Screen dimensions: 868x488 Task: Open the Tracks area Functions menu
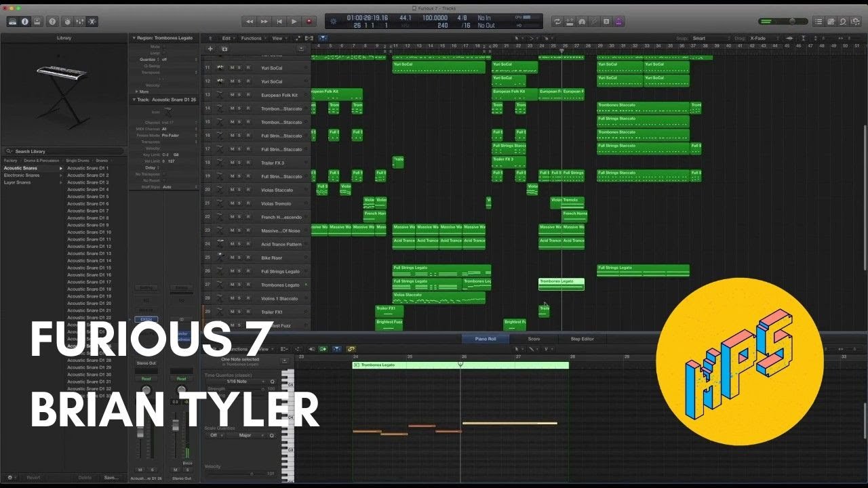(253, 39)
